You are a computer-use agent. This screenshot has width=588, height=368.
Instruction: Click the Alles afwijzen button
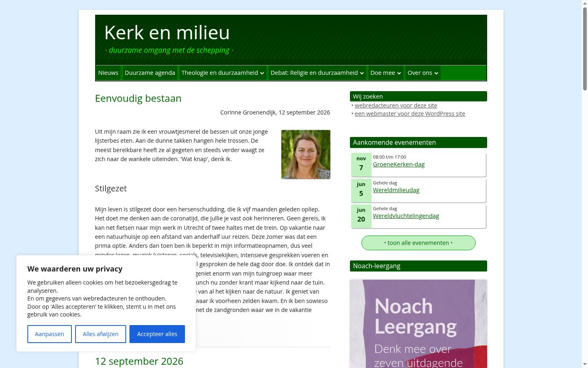coord(100,334)
